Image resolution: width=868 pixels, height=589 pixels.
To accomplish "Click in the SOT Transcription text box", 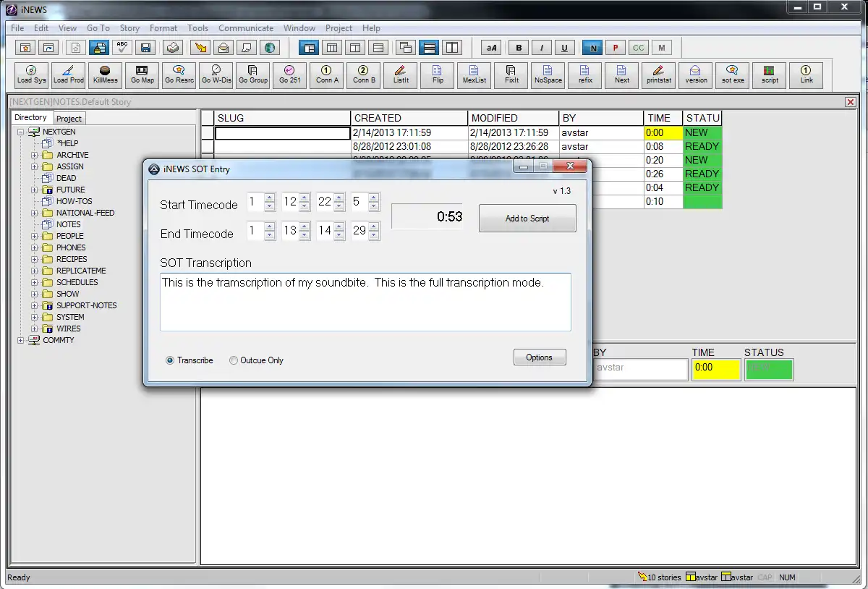I will point(365,302).
